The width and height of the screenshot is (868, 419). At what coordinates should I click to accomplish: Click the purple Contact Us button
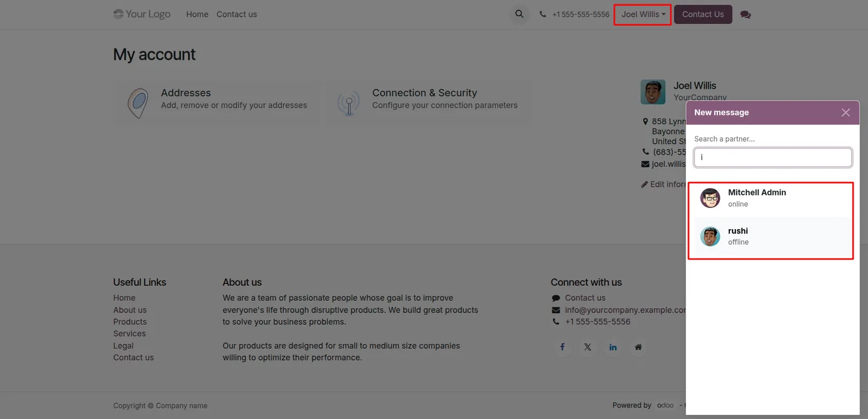click(703, 14)
